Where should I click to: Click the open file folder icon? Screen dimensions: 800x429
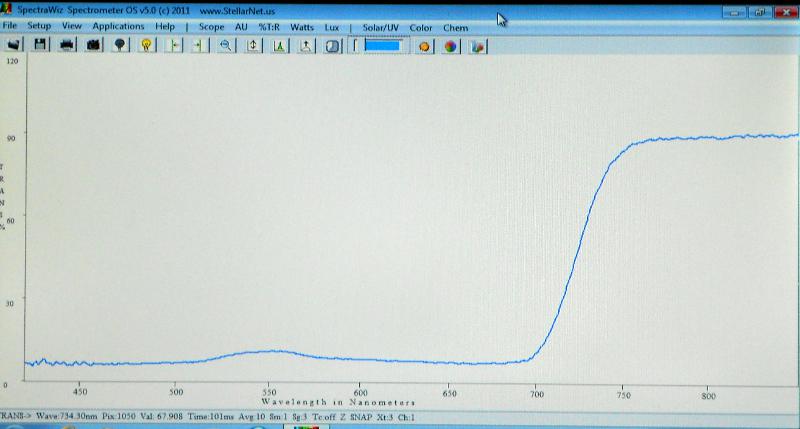(15, 45)
